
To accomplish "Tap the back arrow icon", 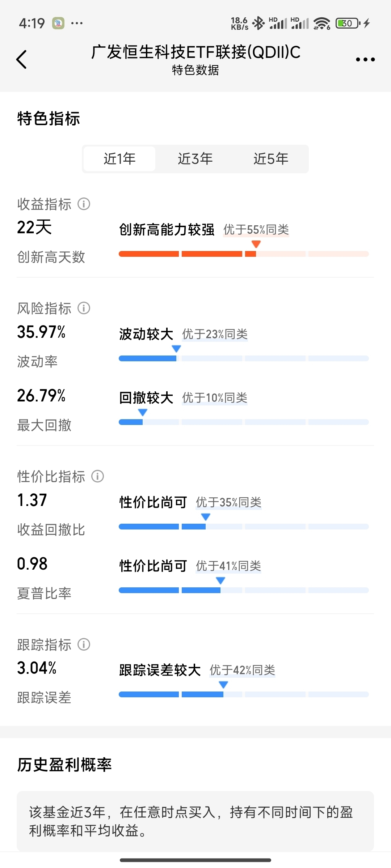I will pos(22,59).
